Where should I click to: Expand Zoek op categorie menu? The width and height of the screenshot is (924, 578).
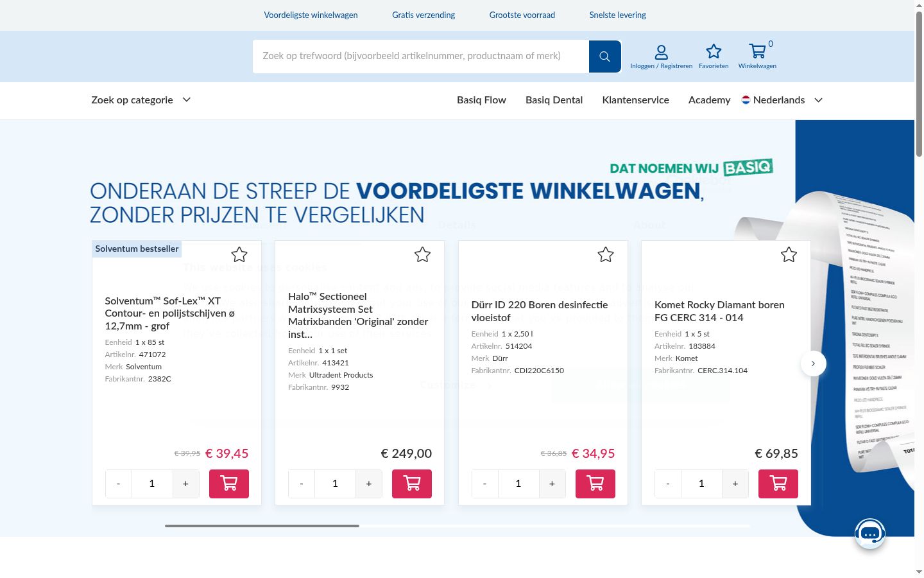coord(141,100)
